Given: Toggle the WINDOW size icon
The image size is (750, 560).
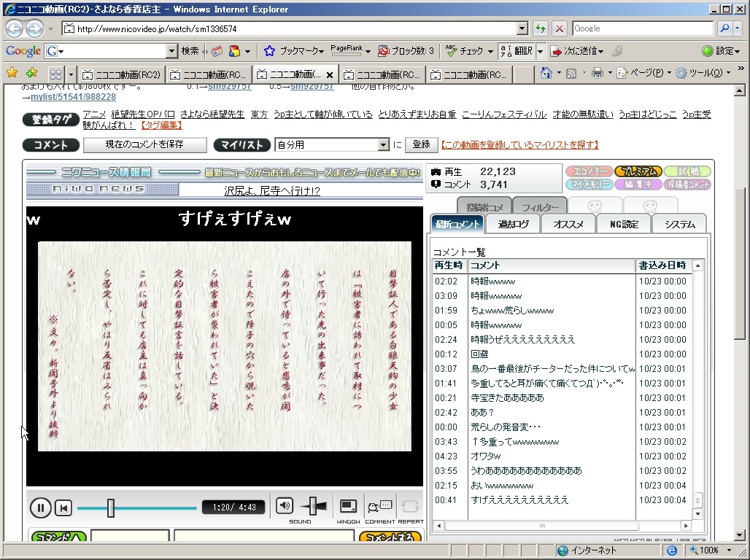Looking at the screenshot, I should (348, 506).
